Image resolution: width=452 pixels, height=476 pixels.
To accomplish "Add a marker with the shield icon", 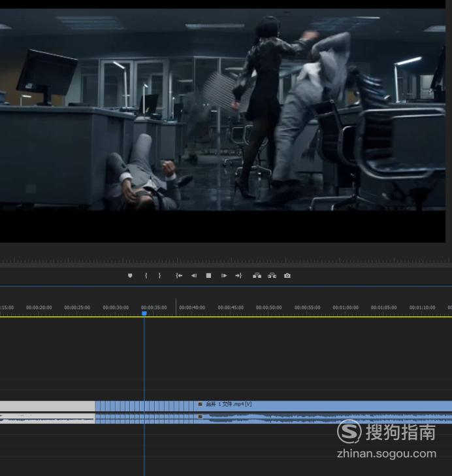I will click(130, 276).
